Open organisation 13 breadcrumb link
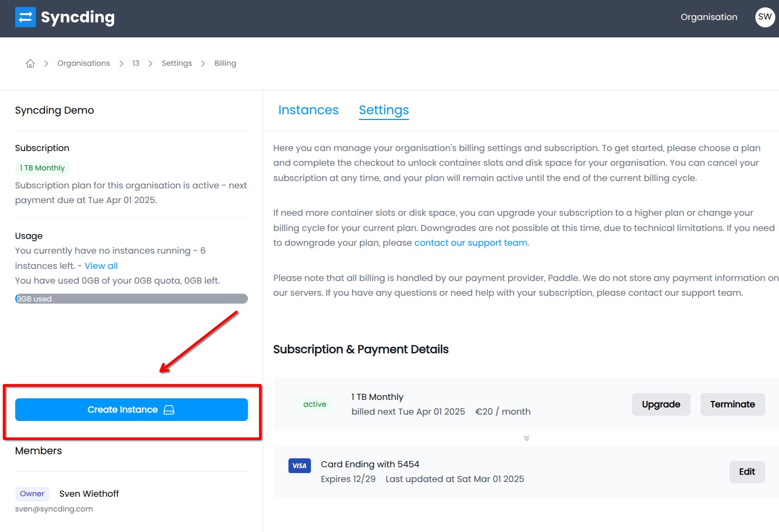This screenshot has width=779, height=532. [x=136, y=63]
